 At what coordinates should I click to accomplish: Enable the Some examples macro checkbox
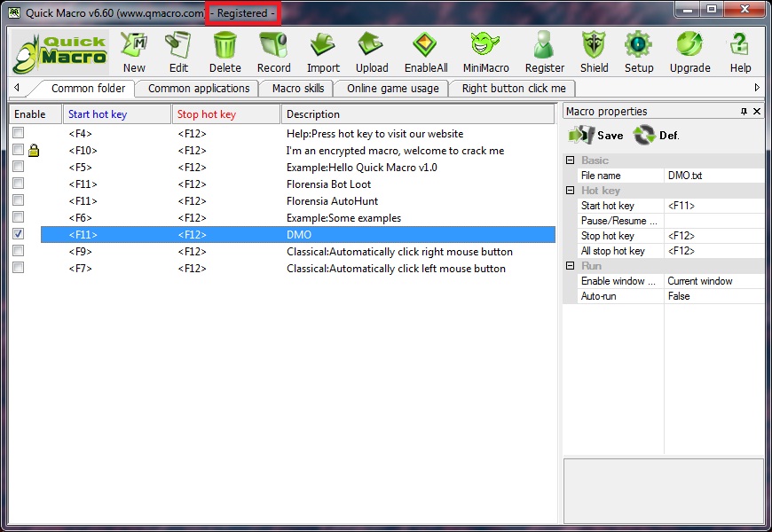19,217
